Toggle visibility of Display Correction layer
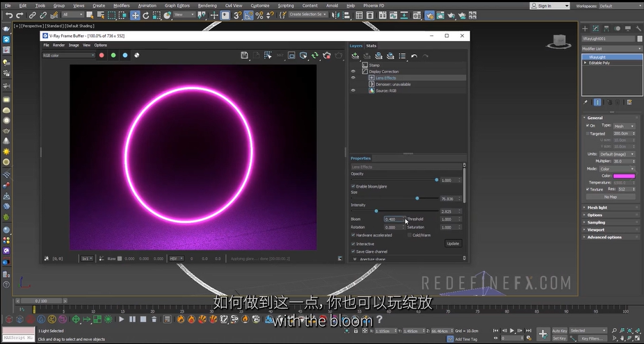This screenshot has width=644, height=344. [353, 72]
